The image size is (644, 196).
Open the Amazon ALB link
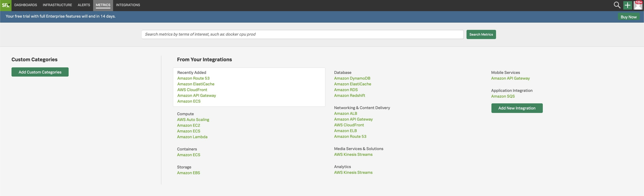pos(346,113)
